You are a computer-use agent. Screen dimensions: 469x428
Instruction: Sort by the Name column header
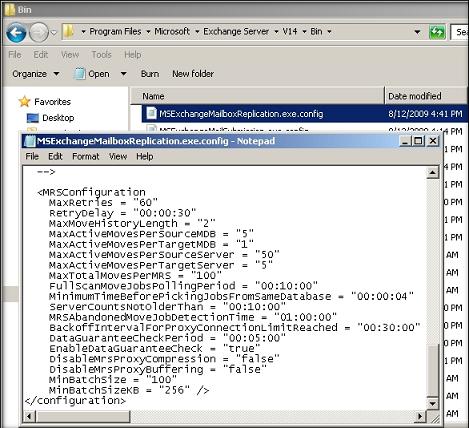point(257,96)
